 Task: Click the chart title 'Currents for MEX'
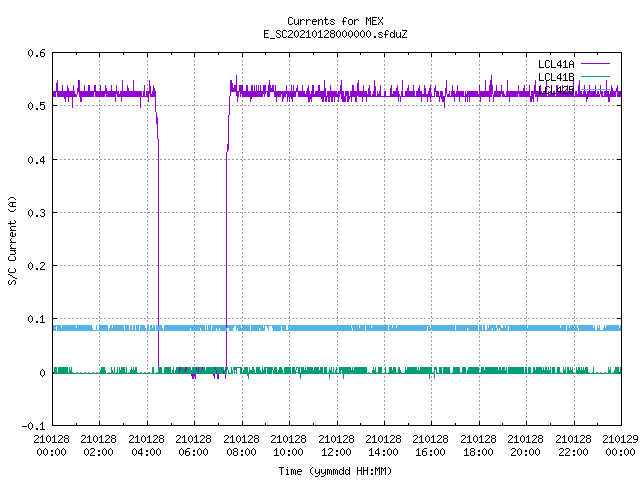point(335,21)
